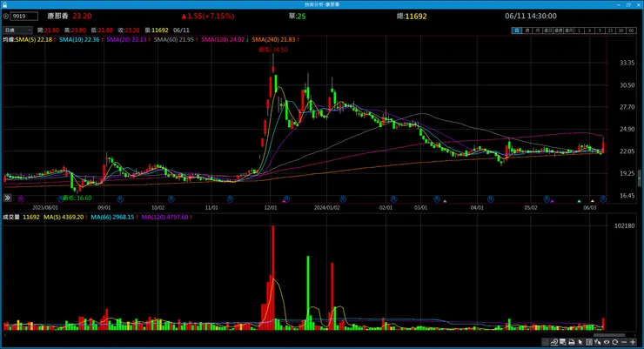Switch to the monthly (月) timeframe
Image resolution: width=644 pixels, height=349 pixels.
tap(538, 30)
